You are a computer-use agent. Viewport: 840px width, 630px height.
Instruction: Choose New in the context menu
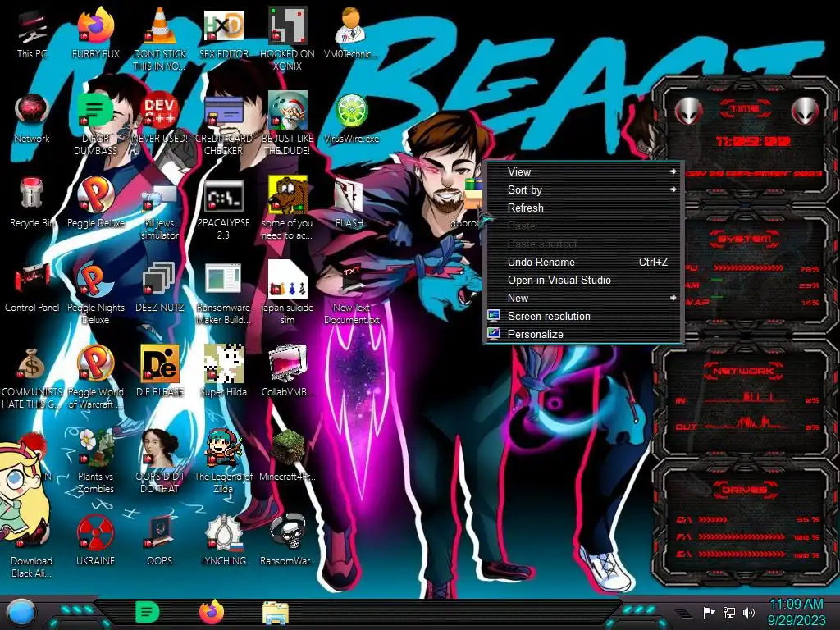[583, 298]
